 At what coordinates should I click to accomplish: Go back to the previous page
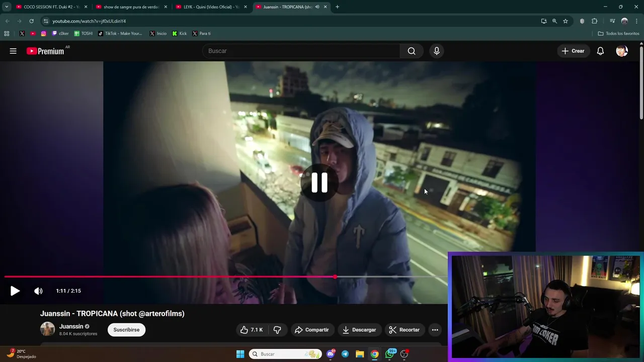[x=7, y=21]
